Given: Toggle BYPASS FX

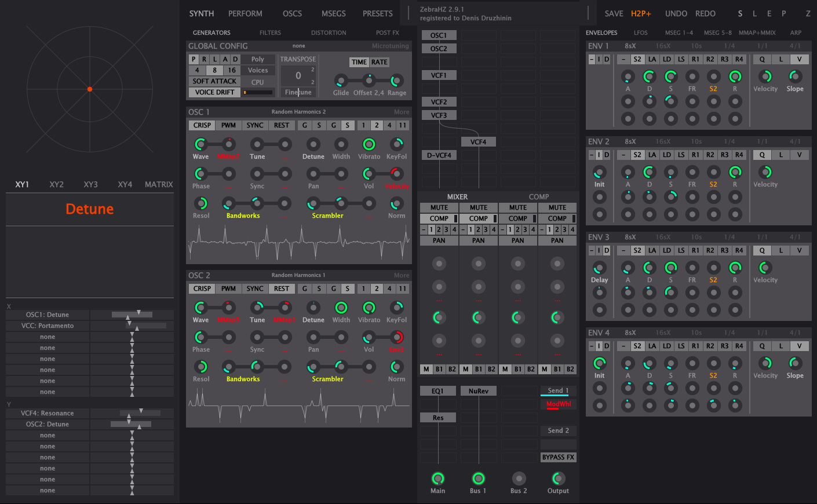Looking at the screenshot, I should coord(559,457).
